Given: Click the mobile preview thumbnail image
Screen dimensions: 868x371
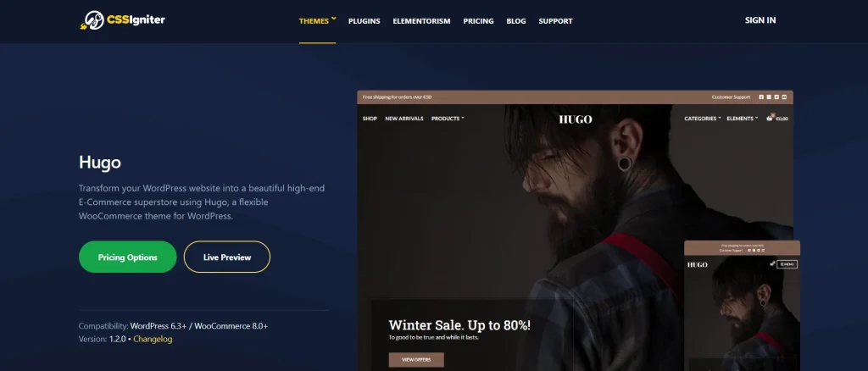Looking at the screenshot, I should click(743, 306).
